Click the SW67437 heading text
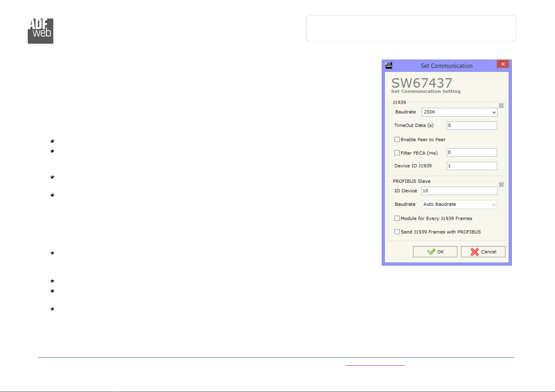The height and width of the screenshot is (392, 555). [x=422, y=83]
